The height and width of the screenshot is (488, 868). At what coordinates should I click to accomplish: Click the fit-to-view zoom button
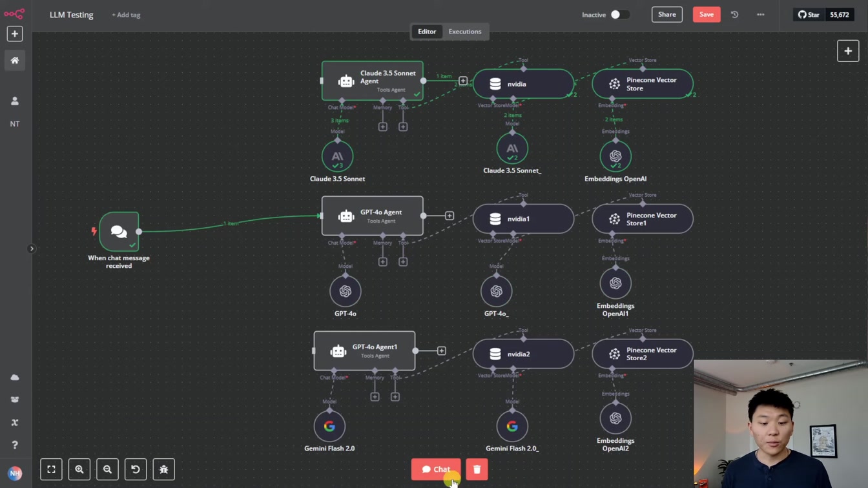coord(51,469)
